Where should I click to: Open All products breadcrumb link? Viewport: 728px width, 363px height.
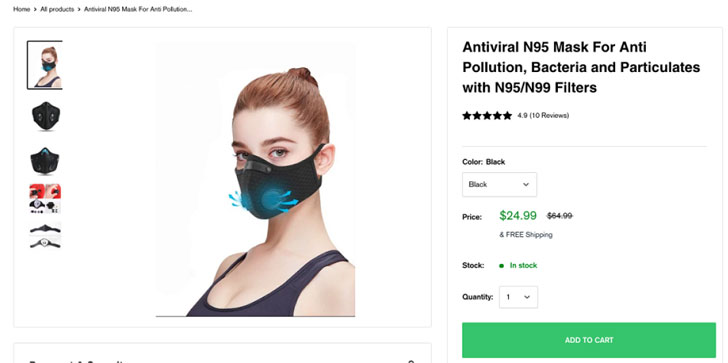57,9
